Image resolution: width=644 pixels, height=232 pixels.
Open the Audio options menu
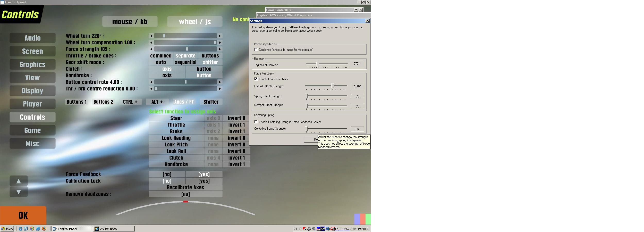point(32,38)
